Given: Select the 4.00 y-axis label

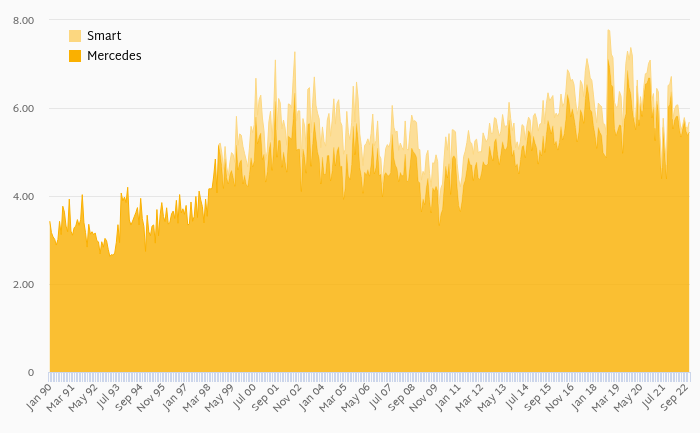Looking at the screenshot, I should [x=22, y=196].
